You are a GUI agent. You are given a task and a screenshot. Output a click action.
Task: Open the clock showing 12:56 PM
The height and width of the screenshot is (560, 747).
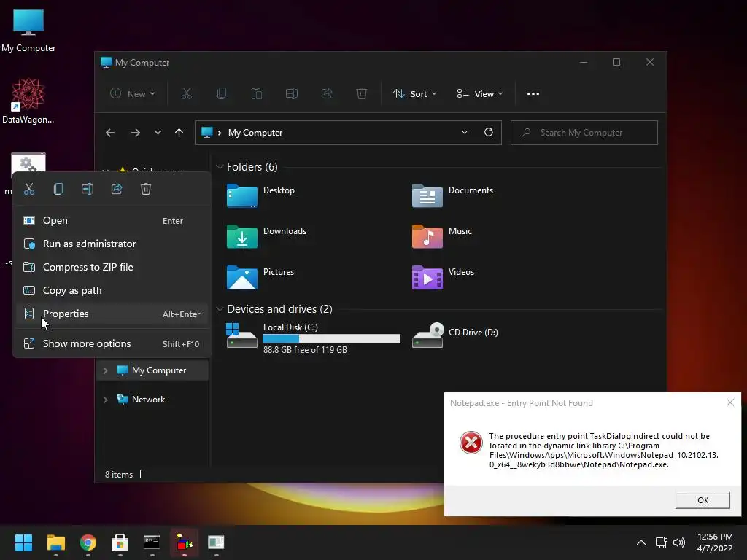tap(715, 542)
